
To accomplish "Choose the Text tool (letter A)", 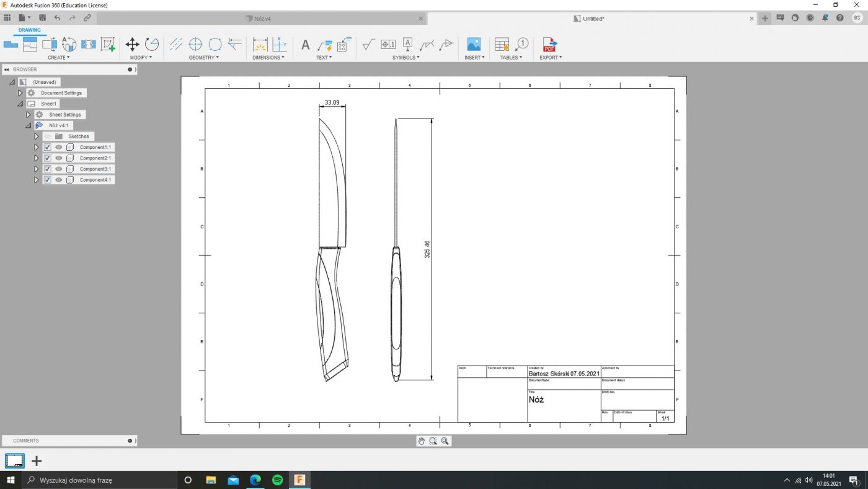I will click(x=305, y=45).
